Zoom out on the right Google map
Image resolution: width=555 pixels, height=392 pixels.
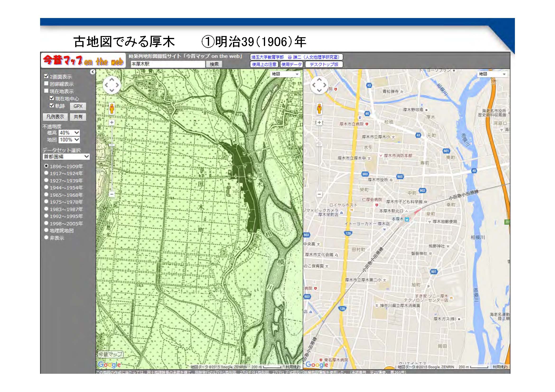coord(319,194)
